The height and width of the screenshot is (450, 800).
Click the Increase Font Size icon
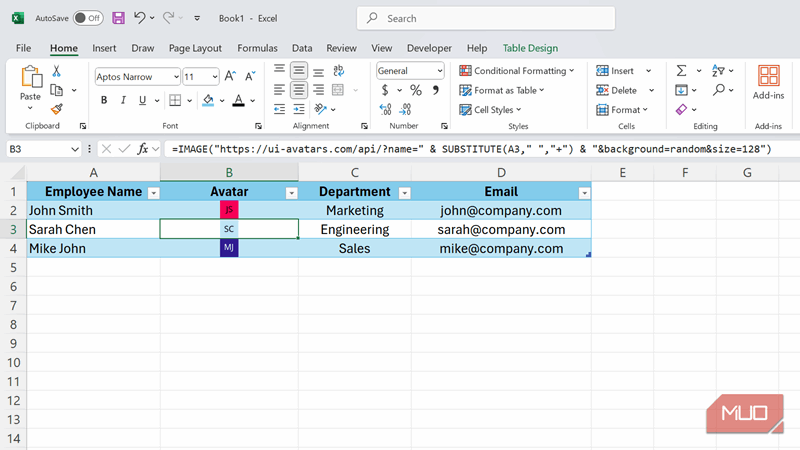point(231,76)
